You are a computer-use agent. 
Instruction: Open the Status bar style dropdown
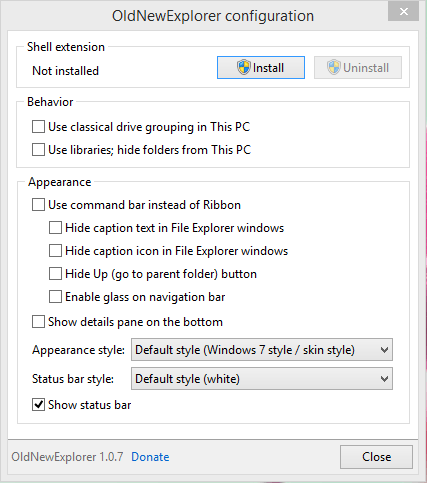[262, 379]
